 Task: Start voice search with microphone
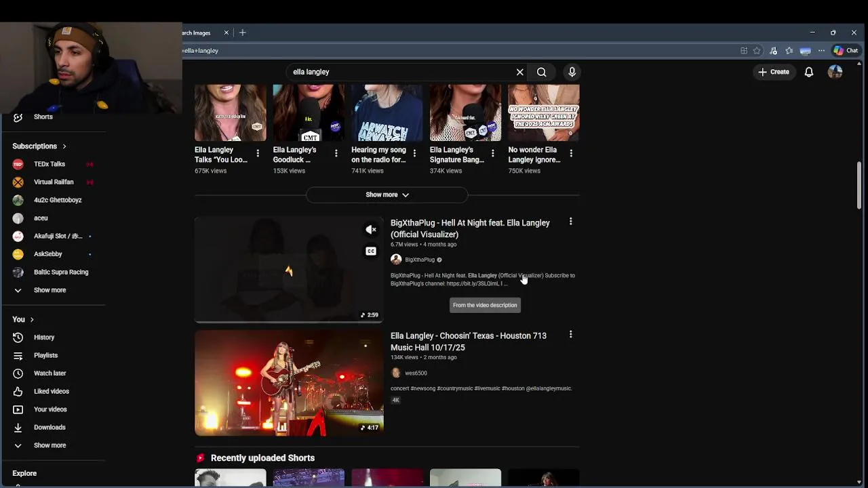[572, 72]
